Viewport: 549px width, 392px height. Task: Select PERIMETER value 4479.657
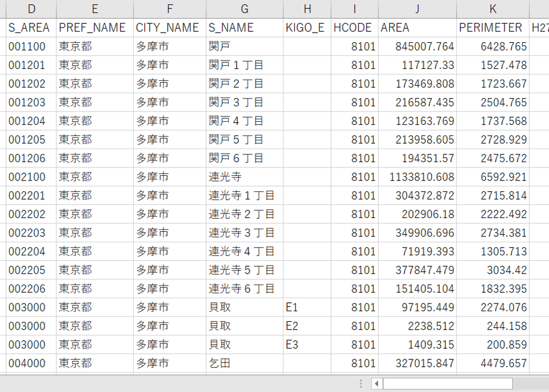tap(493, 363)
